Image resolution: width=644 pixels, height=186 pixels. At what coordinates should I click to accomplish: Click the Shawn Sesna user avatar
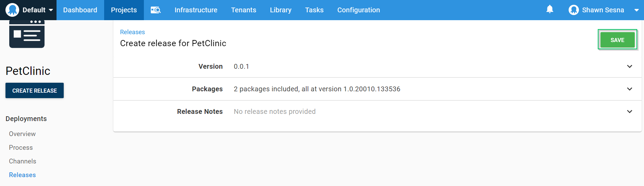[573, 10]
